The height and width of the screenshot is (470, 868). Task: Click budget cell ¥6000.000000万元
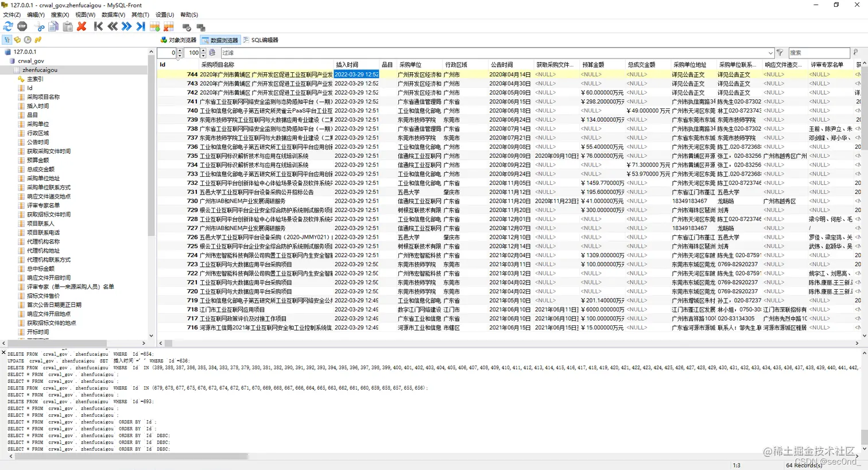pyautogui.click(x=602, y=310)
